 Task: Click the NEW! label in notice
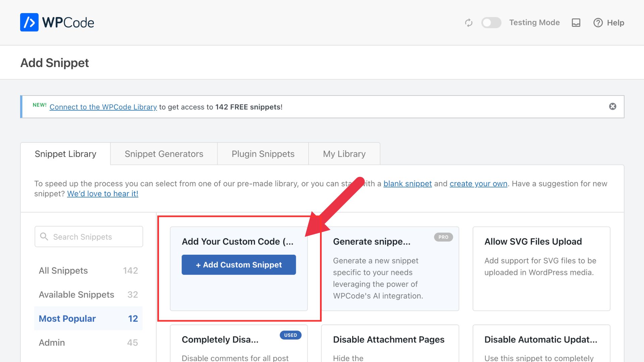[x=40, y=105]
